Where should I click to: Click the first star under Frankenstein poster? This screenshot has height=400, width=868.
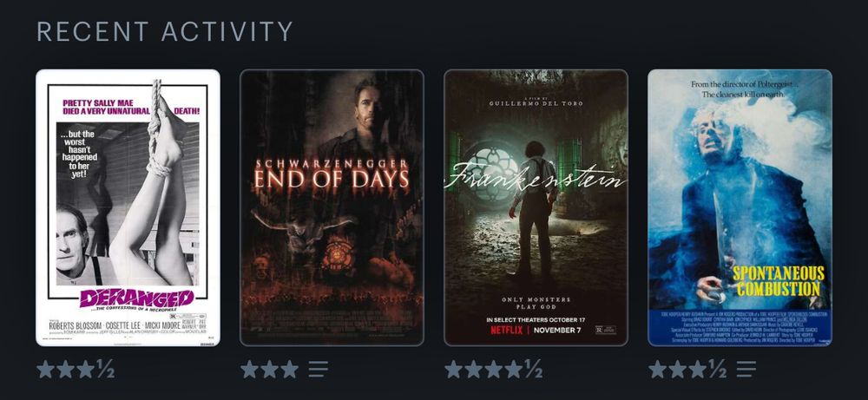pos(453,369)
